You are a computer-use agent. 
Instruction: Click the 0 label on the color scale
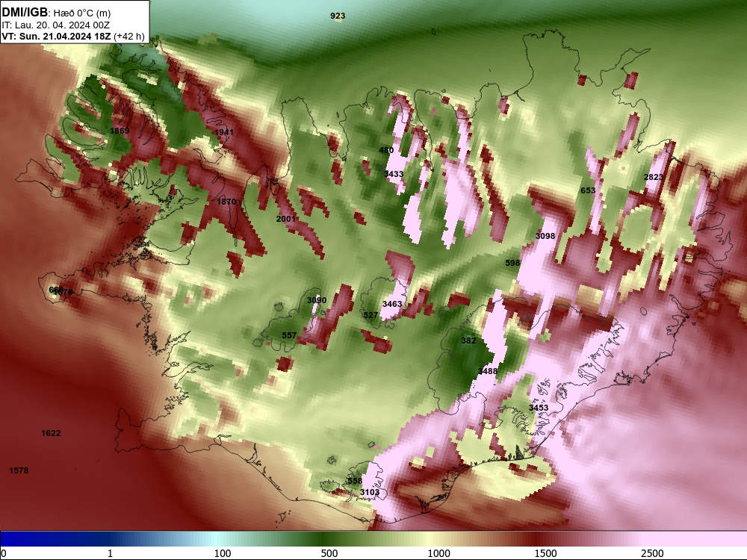point(4,553)
